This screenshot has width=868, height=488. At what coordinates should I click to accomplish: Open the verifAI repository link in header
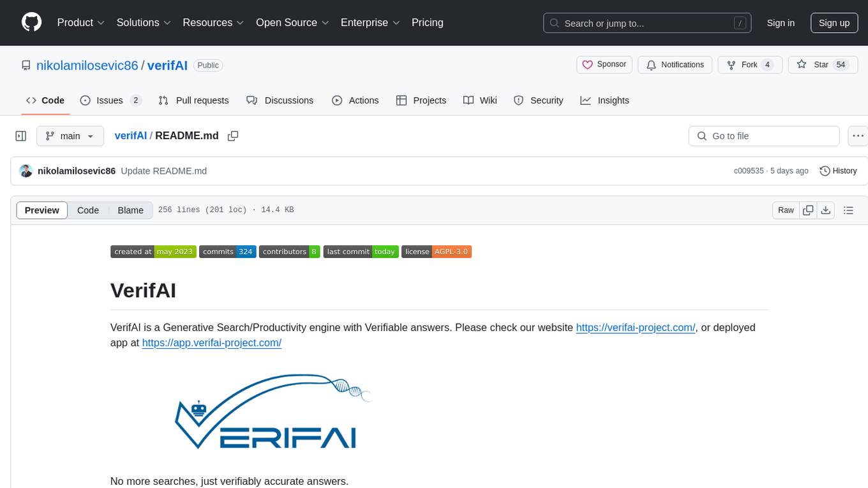click(x=167, y=65)
